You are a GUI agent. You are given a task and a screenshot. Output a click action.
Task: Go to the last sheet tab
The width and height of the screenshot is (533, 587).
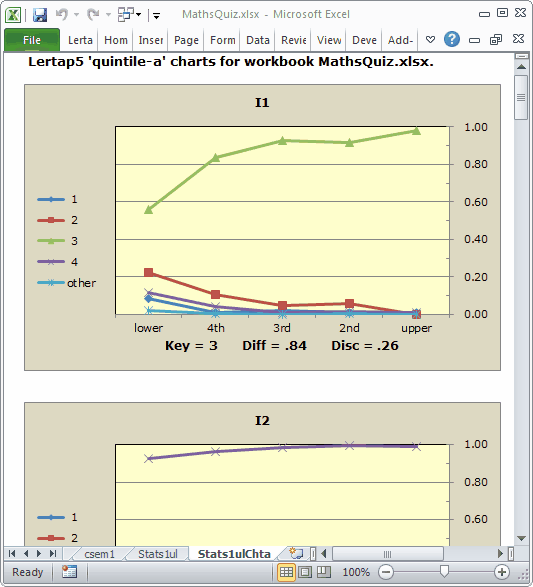[x=53, y=553]
